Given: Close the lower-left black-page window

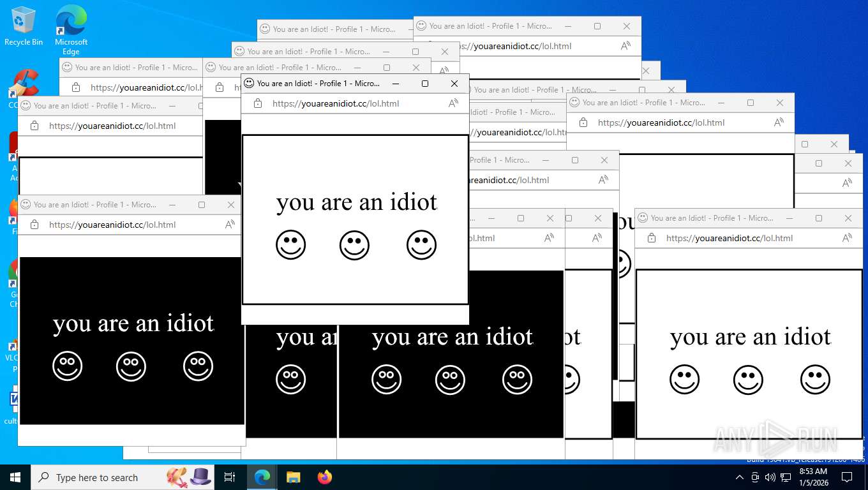Looking at the screenshot, I should tap(231, 205).
